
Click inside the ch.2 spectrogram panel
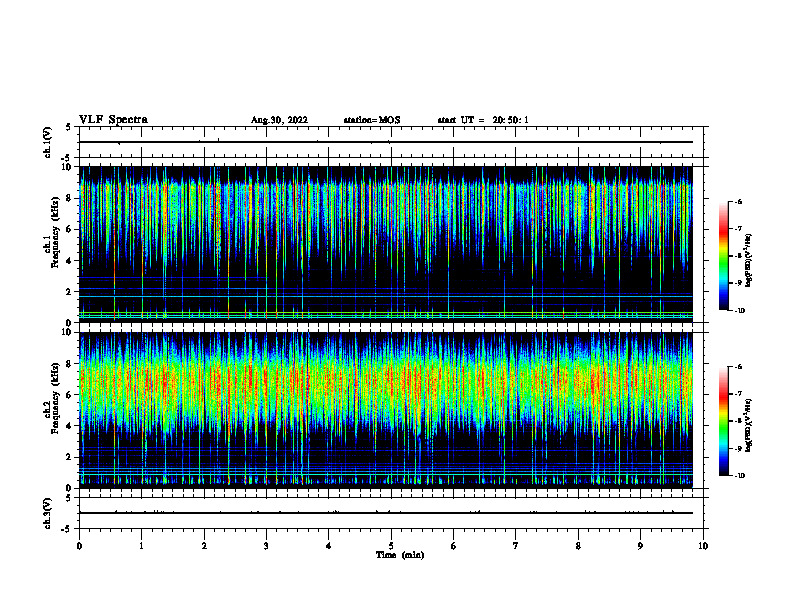coord(386,410)
